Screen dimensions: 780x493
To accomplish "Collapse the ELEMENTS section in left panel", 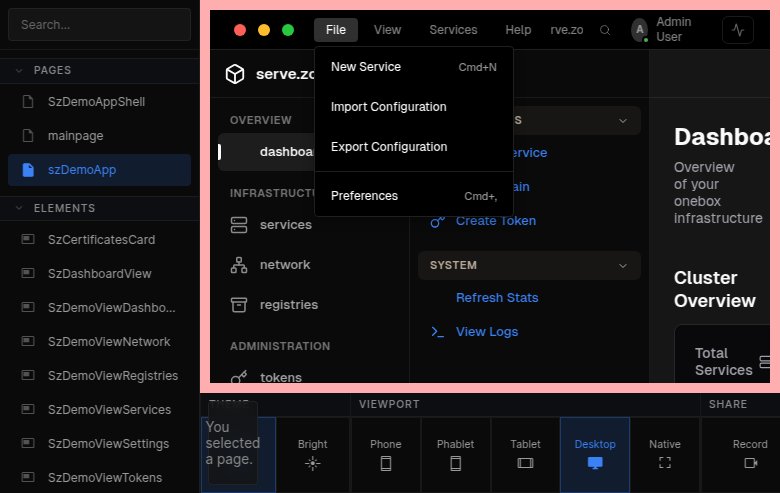I will coord(18,208).
